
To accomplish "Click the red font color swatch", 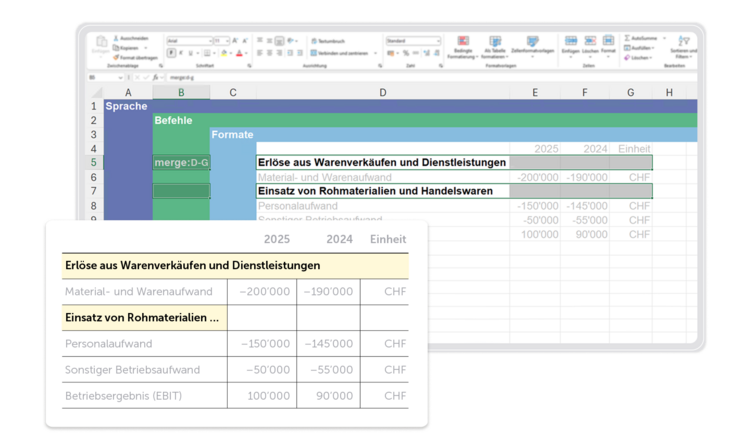I will click(240, 54).
